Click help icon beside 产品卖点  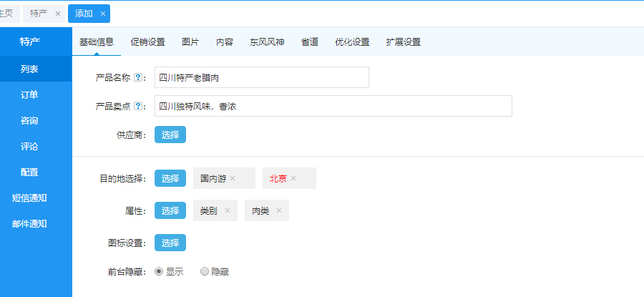click(x=139, y=106)
